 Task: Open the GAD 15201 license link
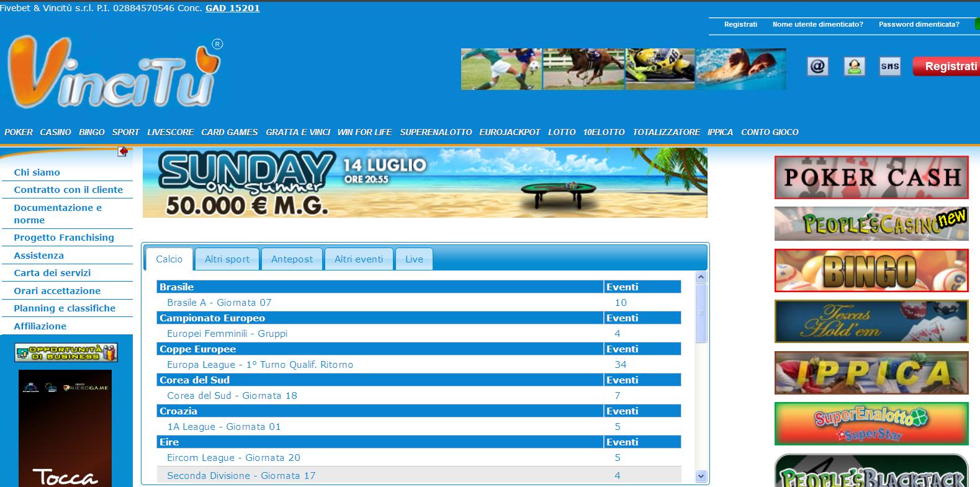click(233, 8)
